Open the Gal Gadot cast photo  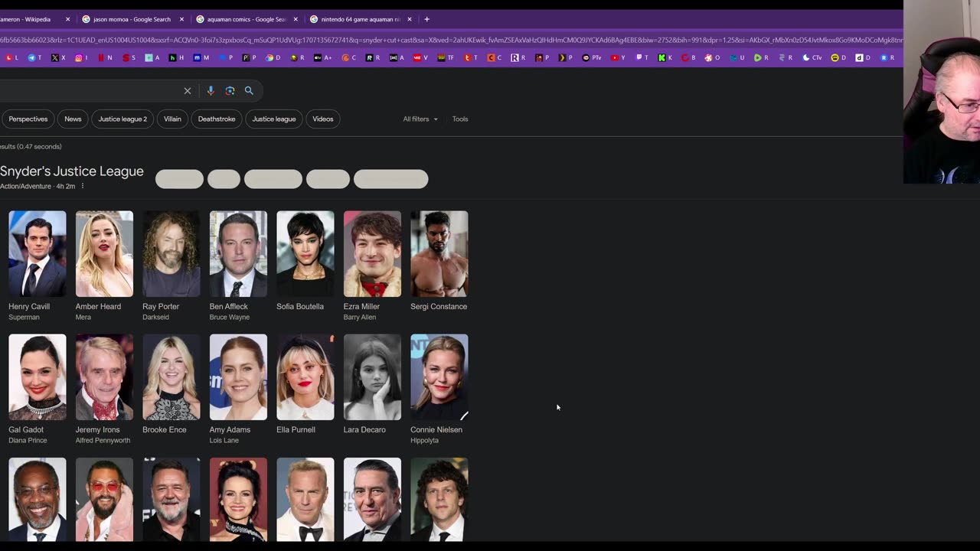38,377
